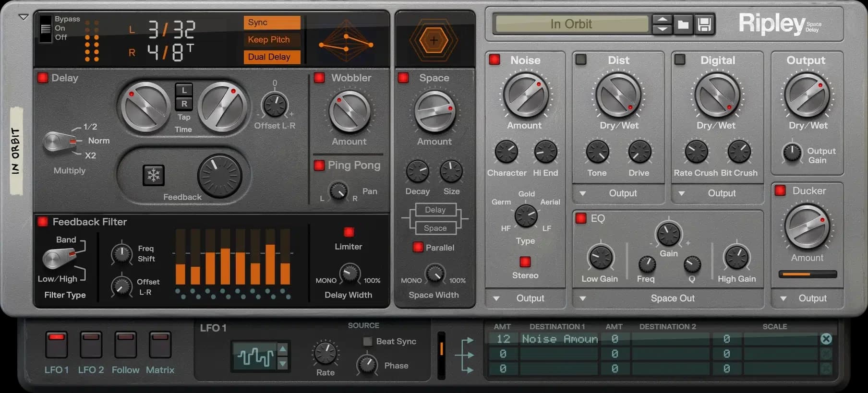Switch to the LFO 2 tab

tap(91, 345)
